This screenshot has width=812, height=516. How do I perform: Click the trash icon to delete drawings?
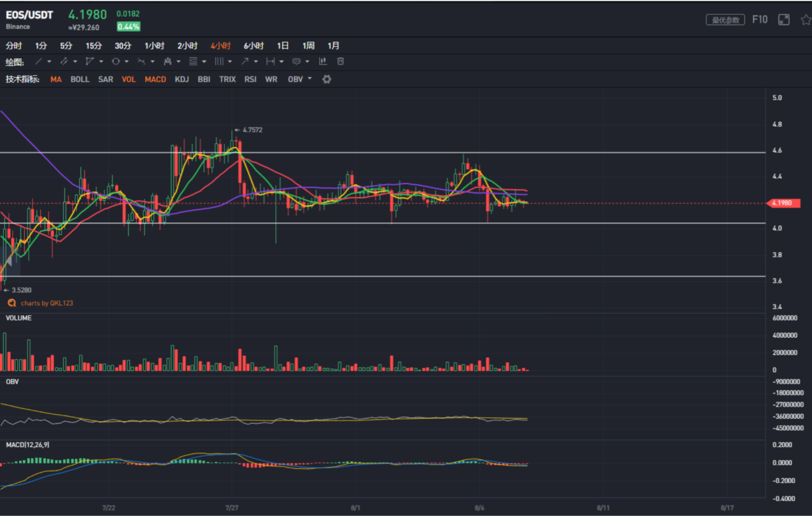tap(340, 61)
